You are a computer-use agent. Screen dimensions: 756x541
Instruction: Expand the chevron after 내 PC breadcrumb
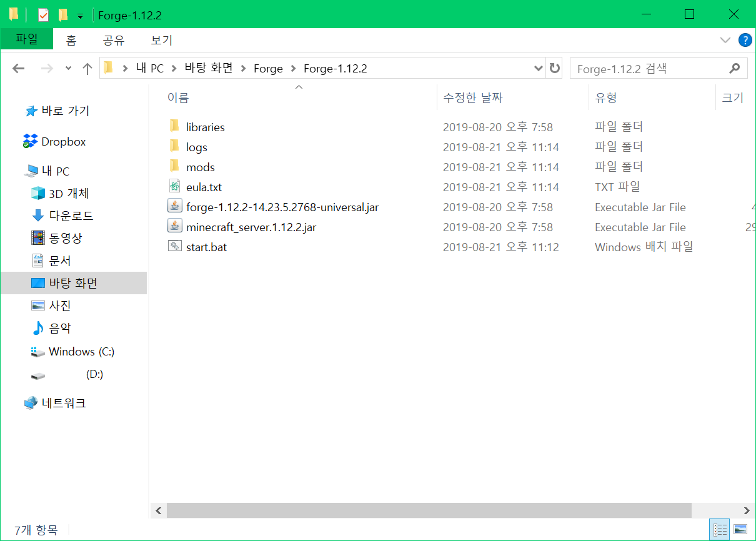tap(174, 69)
